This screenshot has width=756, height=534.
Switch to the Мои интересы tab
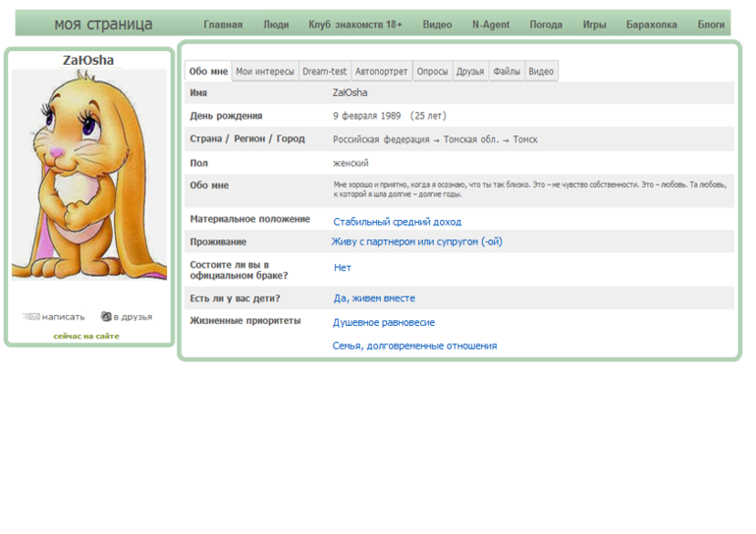point(265,71)
